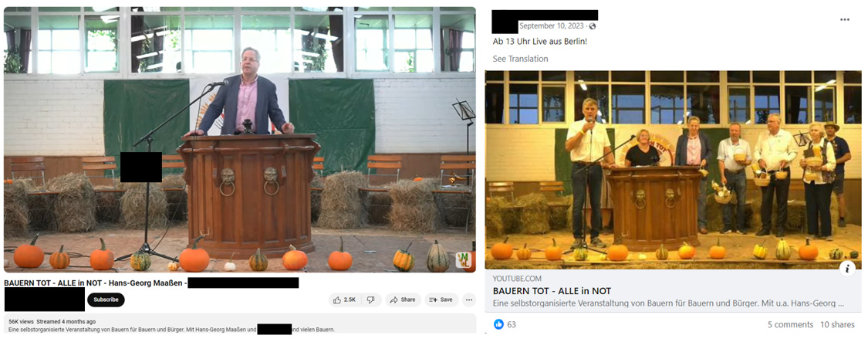This screenshot has width=868, height=342.
Task: Click the blue like reaction icon
Action: point(498,324)
